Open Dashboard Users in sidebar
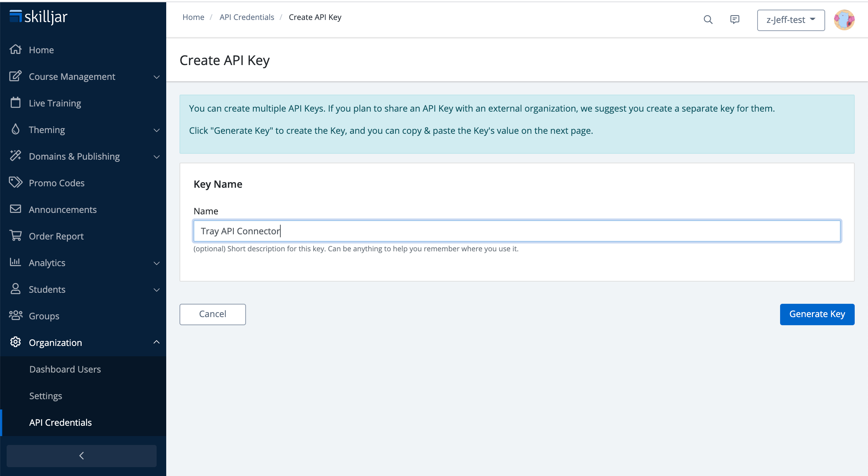This screenshot has height=476, width=868. (65, 369)
